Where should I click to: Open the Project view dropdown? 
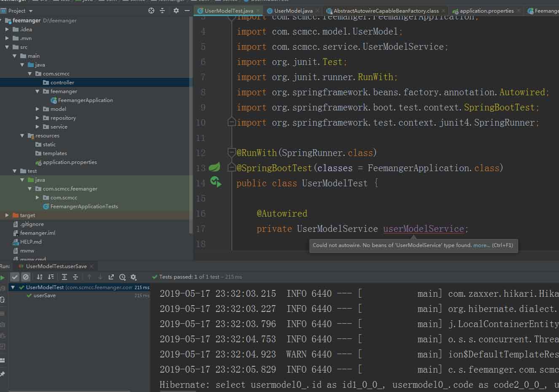click(x=31, y=11)
